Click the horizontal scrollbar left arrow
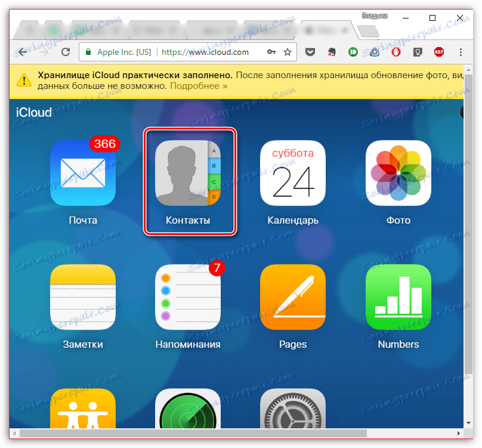This screenshot has height=448, width=482. (14, 433)
